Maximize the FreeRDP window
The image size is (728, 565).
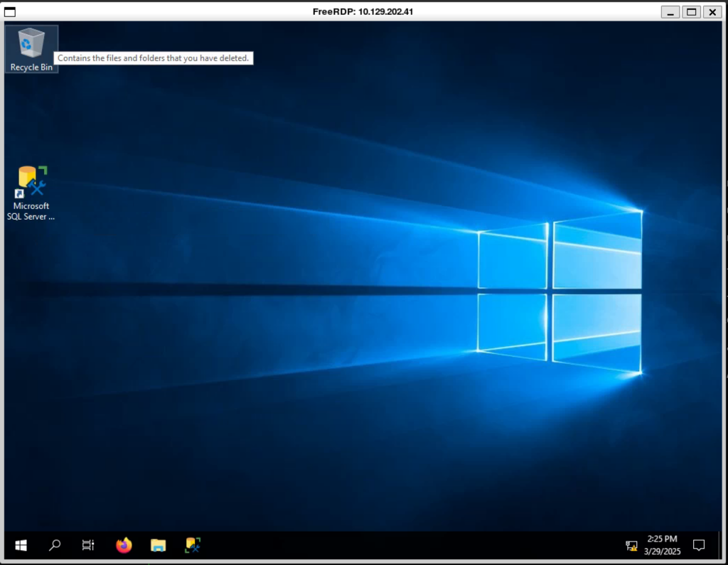click(691, 11)
